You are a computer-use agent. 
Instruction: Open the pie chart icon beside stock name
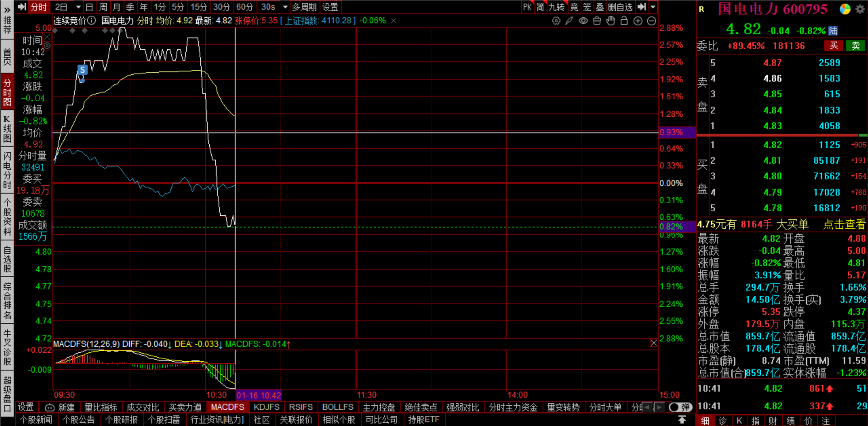click(845, 9)
